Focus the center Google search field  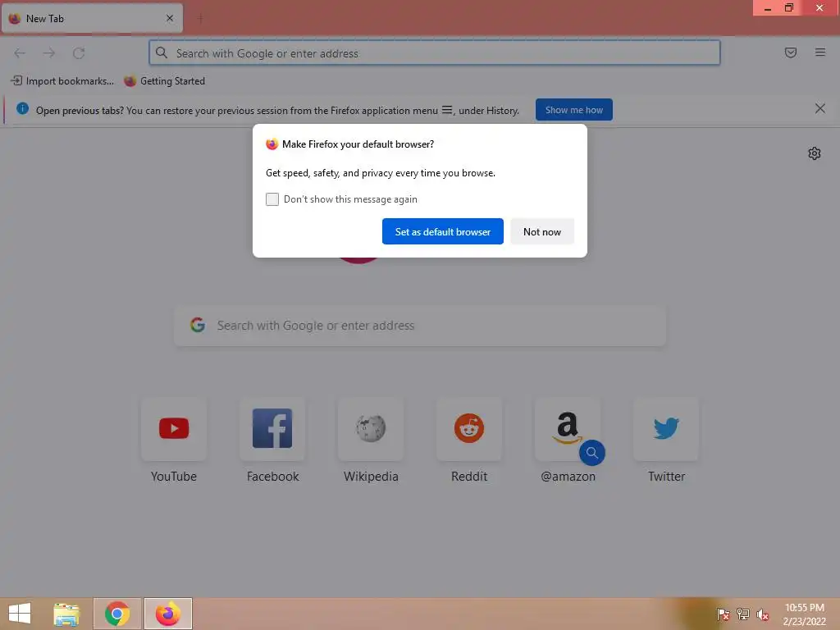tap(420, 326)
